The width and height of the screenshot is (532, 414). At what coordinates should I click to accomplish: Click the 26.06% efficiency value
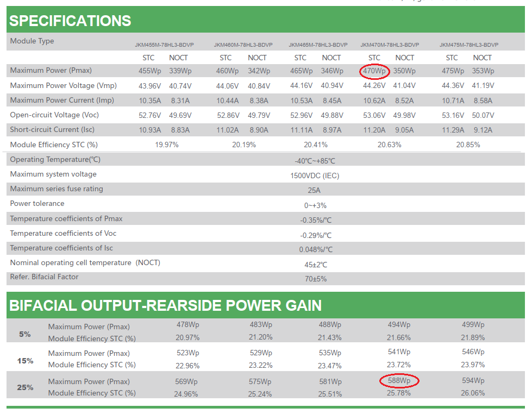pyautogui.click(x=473, y=393)
